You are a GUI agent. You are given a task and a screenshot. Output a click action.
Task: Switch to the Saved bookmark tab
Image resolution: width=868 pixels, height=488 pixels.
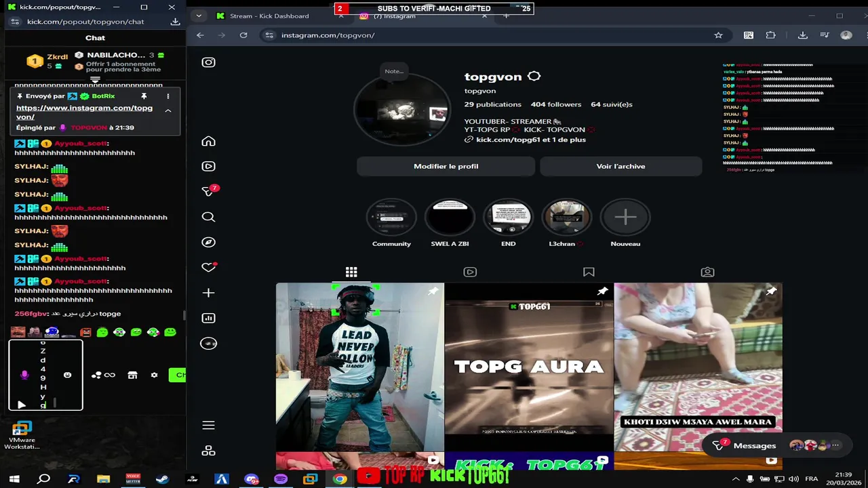(x=589, y=272)
